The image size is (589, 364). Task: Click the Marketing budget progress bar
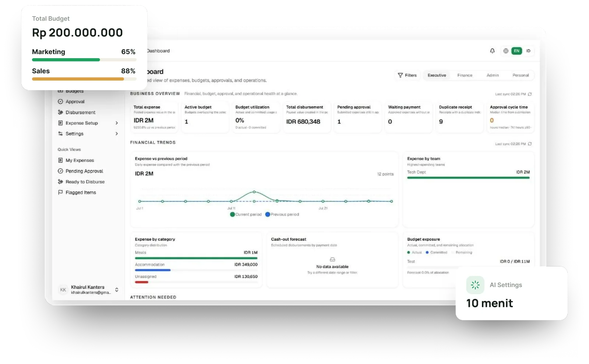84,60
